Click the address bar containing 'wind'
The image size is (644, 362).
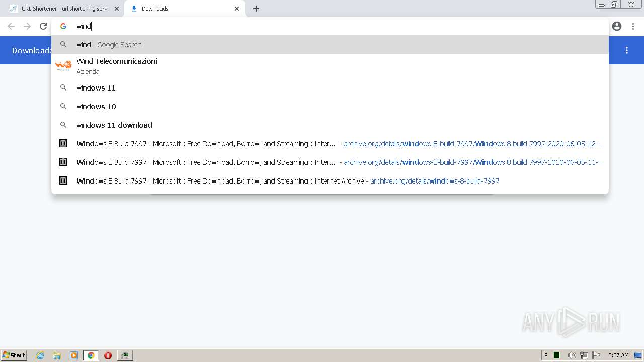pyautogui.click(x=330, y=26)
